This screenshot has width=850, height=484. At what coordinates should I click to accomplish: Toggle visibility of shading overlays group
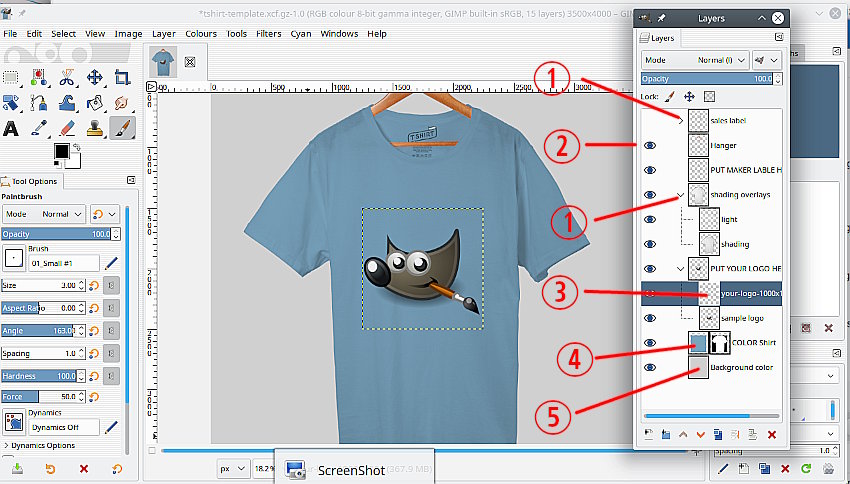tap(649, 195)
